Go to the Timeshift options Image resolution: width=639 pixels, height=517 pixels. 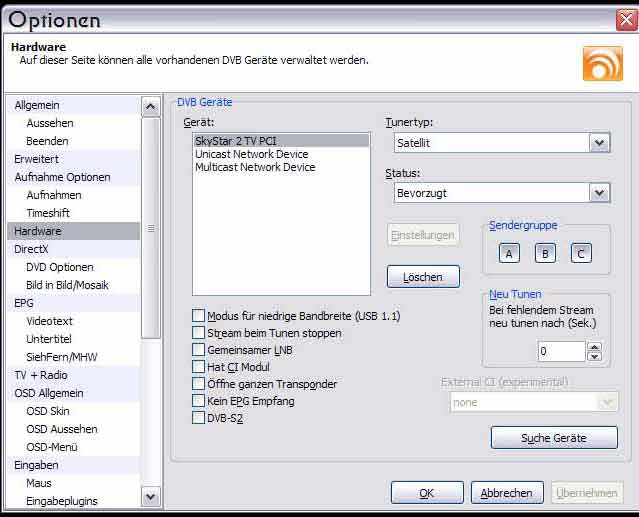(48, 213)
